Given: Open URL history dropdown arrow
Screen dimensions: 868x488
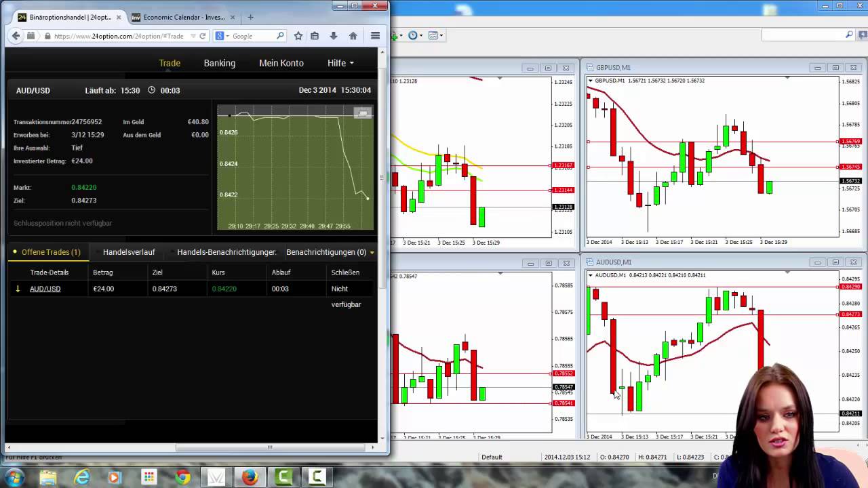Looking at the screenshot, I should (x=193, y=36).
